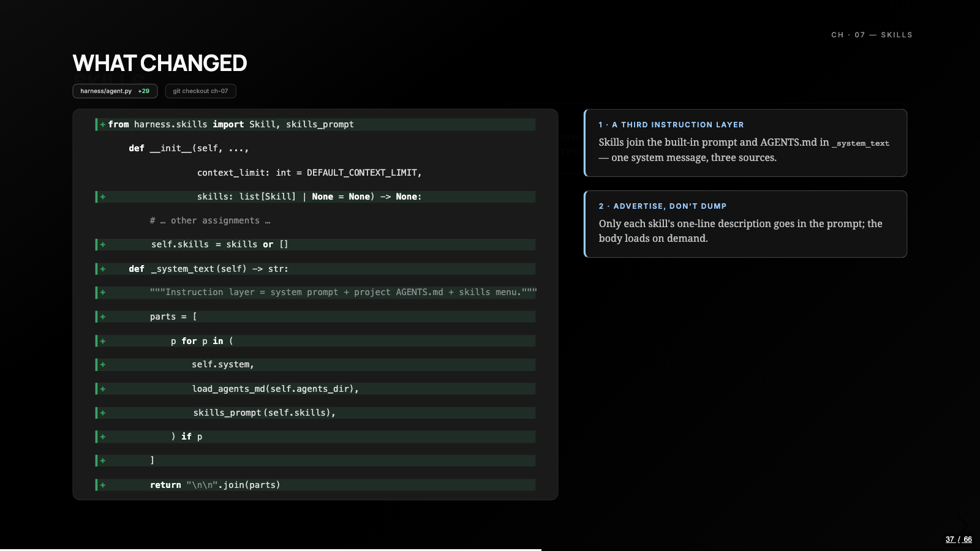Select the card titled ADVERTISE, DON'T DUMP

745,224
